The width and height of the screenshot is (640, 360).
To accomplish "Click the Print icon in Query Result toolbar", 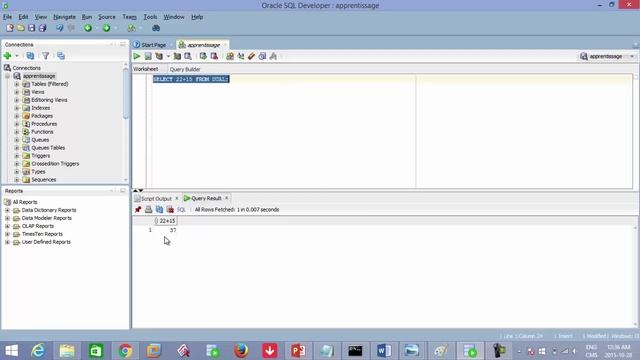I will [x=149, y=209].
